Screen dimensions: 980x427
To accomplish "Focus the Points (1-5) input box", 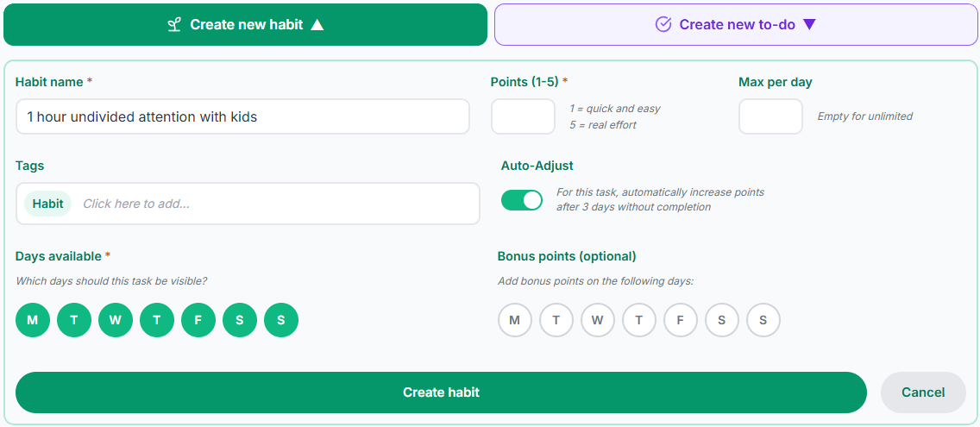I will [x=523, y=116].
